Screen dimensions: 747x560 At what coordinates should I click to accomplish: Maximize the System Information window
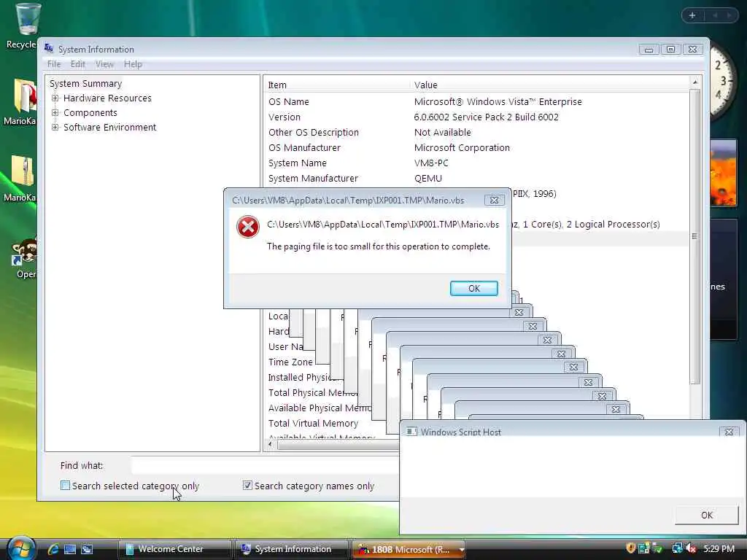point(670,49)
